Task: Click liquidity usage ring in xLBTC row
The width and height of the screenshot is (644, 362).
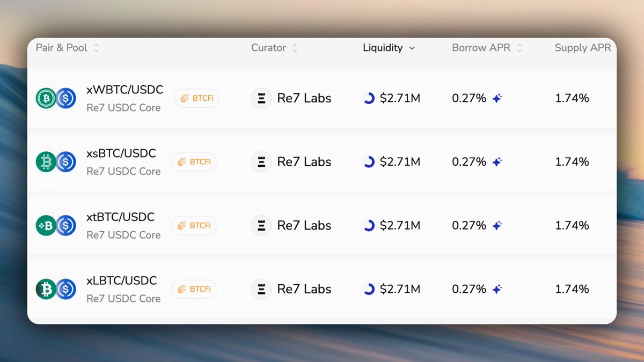Action: click(369, 289)
